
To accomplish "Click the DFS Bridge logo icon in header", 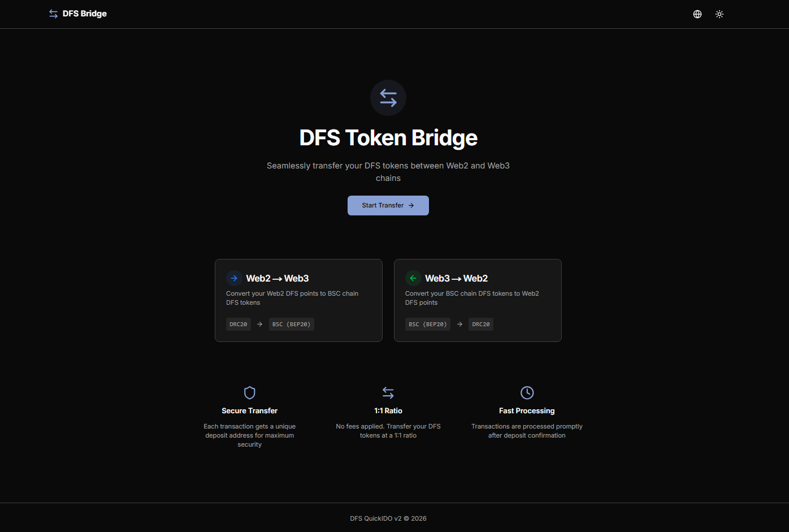I will pyautogui.click(x=53, y=14).
